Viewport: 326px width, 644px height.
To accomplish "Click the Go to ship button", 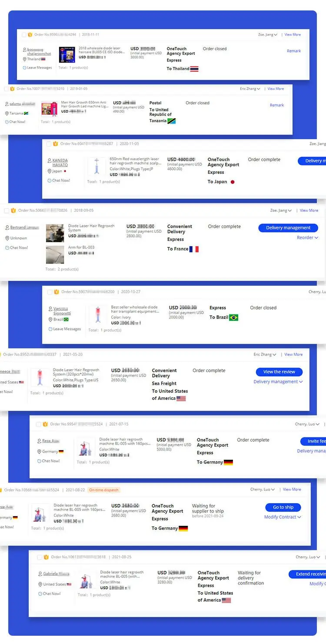I will pos(283,507).
